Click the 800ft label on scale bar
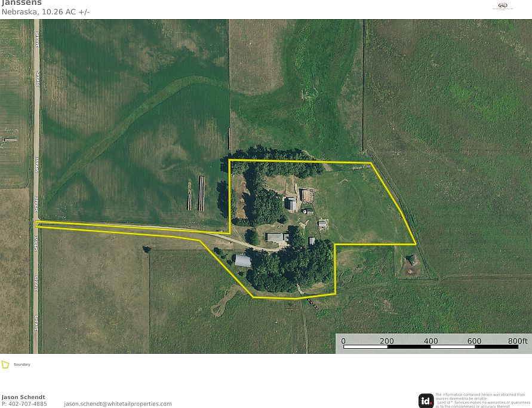532x408 pixels. tap(518, 341)
